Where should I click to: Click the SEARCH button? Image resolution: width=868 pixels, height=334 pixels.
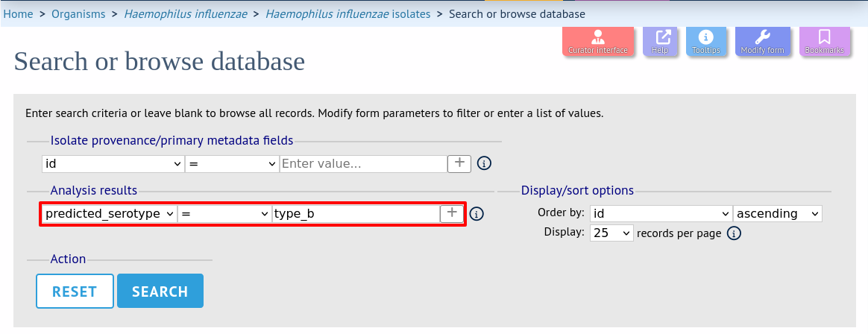pyautogui.click(x=160, y=291)
